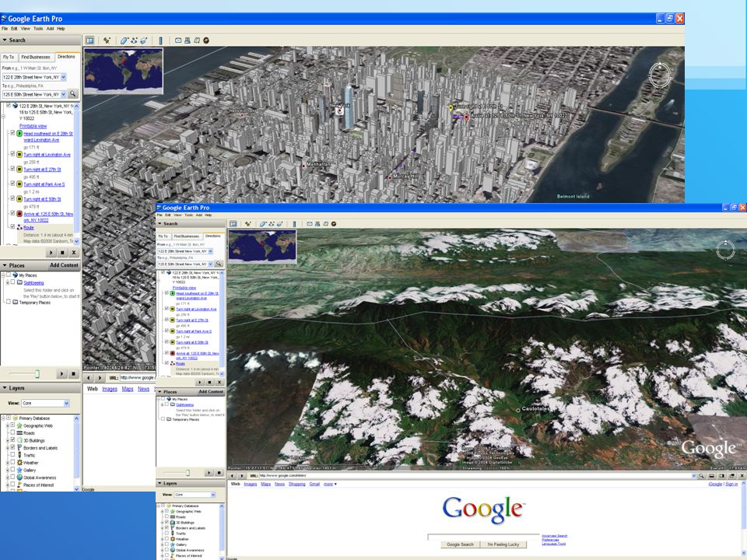Switch to Find Businesses tab in back window
Screen dimensions: 747x560
(x=36, y=57)
